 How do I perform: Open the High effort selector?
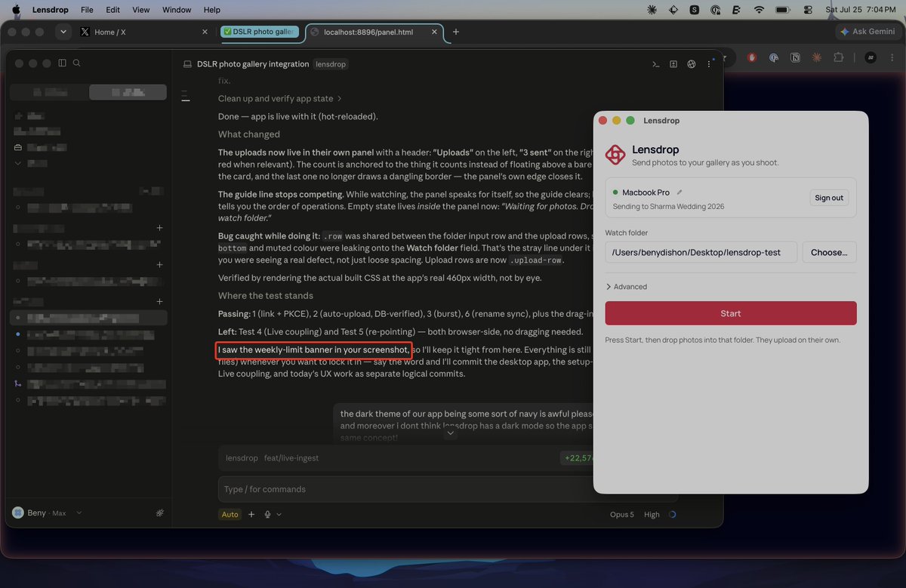[x=652, y=514]
